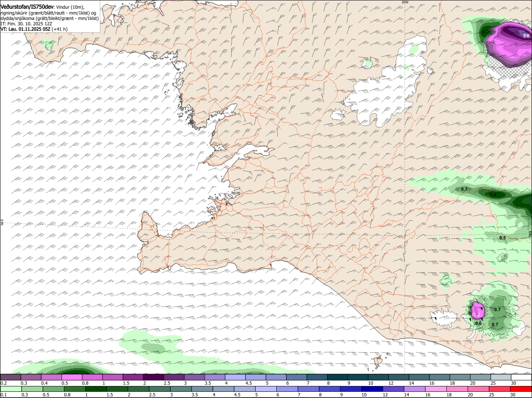
Task: Pick the deep blue 10 swatch in lower legend
Action: 372,389
